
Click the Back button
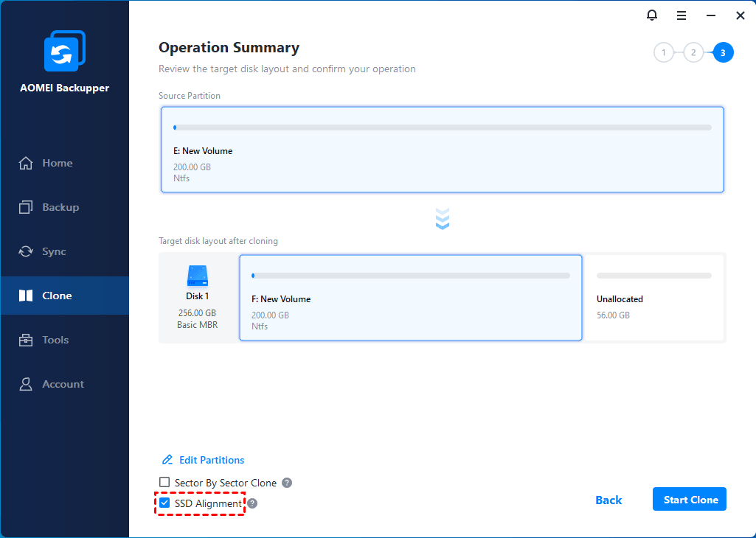tap(608, 500)
